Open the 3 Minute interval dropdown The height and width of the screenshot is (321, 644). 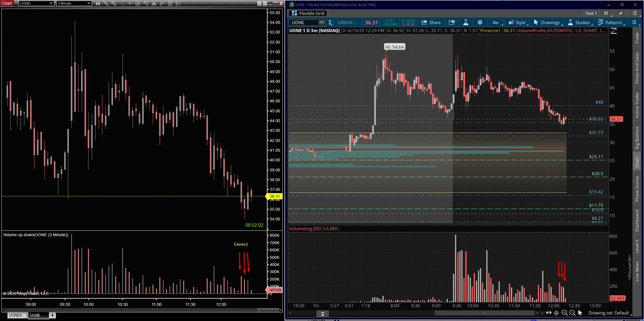point(74,3)
